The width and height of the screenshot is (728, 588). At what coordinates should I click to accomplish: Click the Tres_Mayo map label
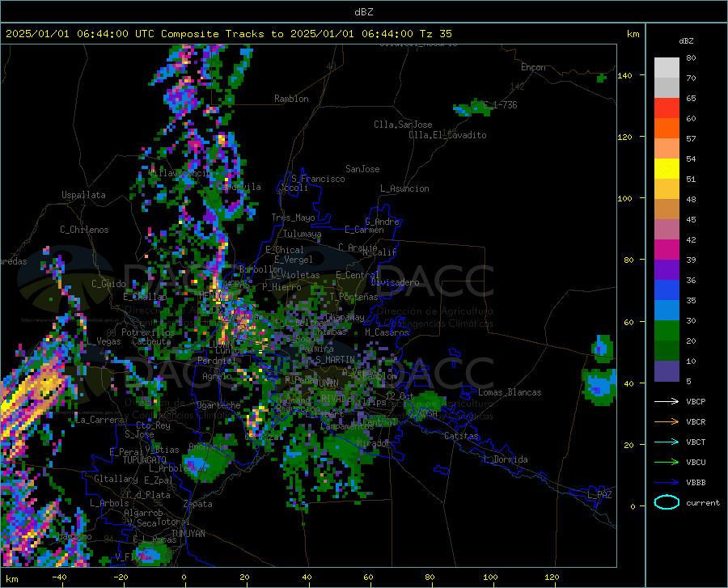pyautogui.click(x=293, y=218)
